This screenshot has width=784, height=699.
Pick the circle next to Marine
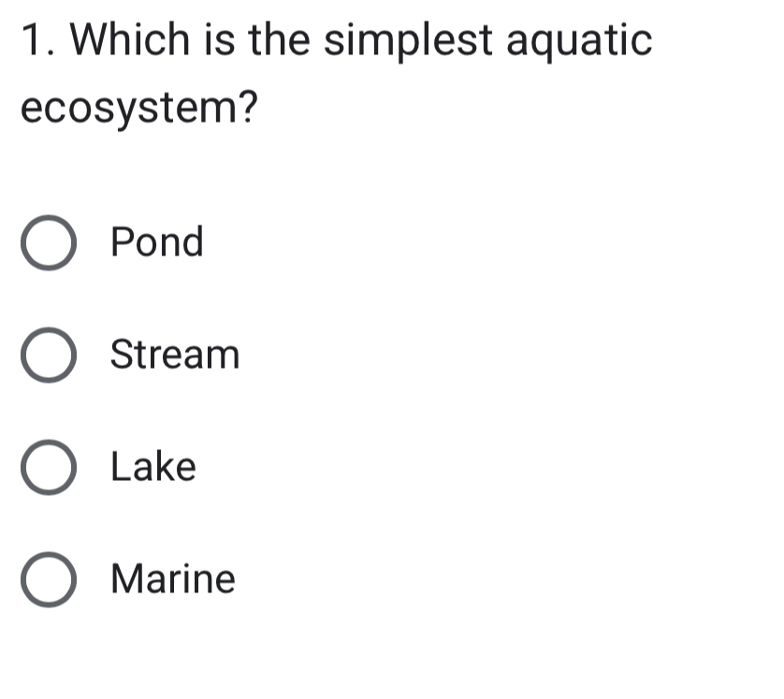pos(50,579)
